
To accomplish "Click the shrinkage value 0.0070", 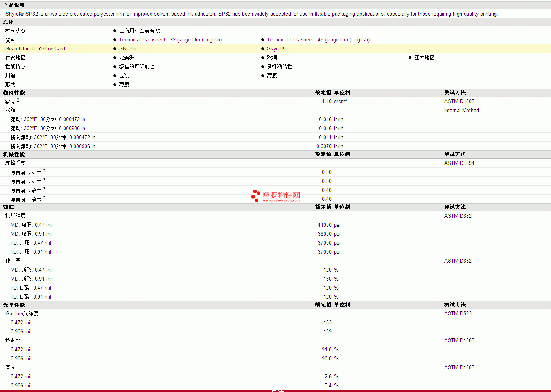I will (x=324, y=146).
